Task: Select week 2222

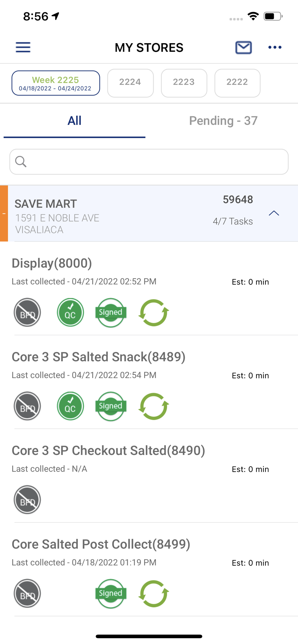Action: (x=237, y=83)
